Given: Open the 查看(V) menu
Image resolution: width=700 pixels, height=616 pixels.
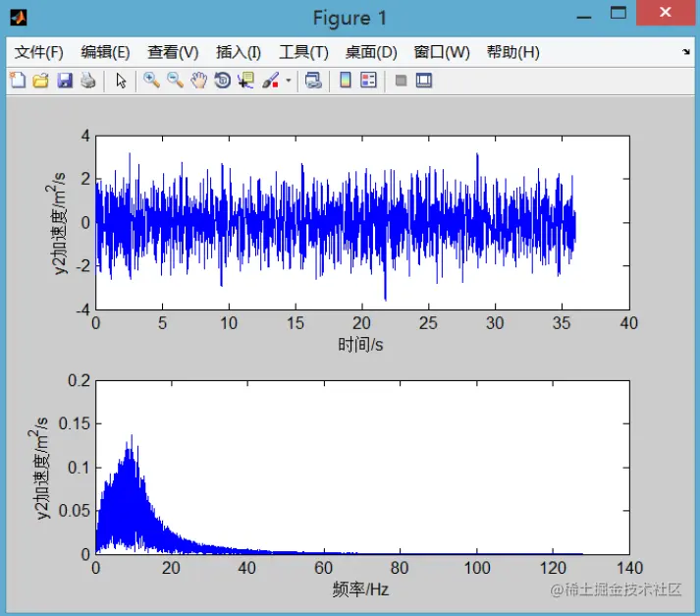Looking at the screenshot, I should (x=173, y=52).
